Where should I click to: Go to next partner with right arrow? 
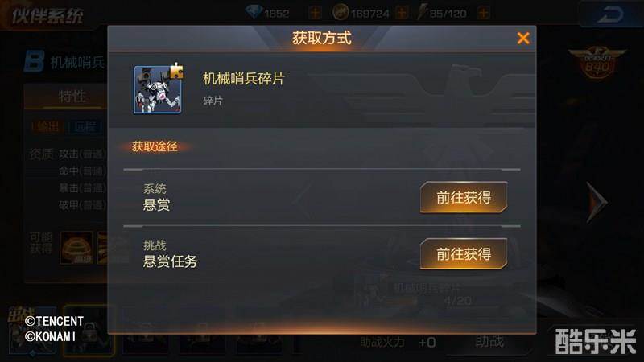tap(597, 202)
